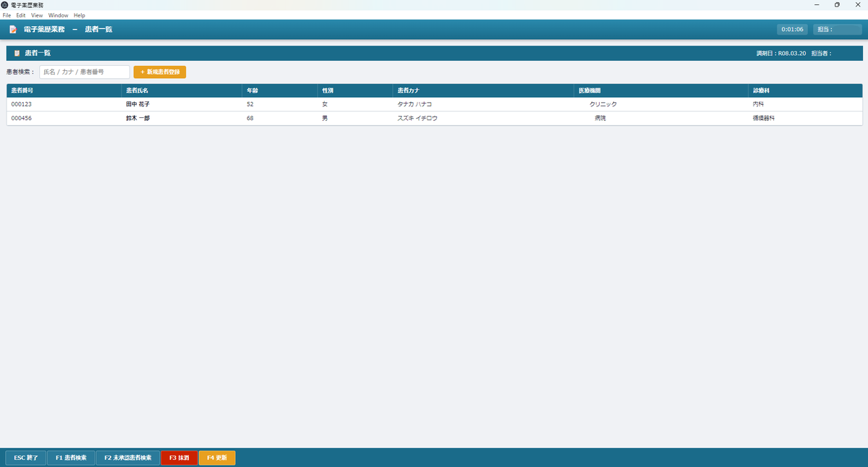Click the 担当 badge in the header
The height and width of the screenshot is (467, 868).
[x=837, y=30]
